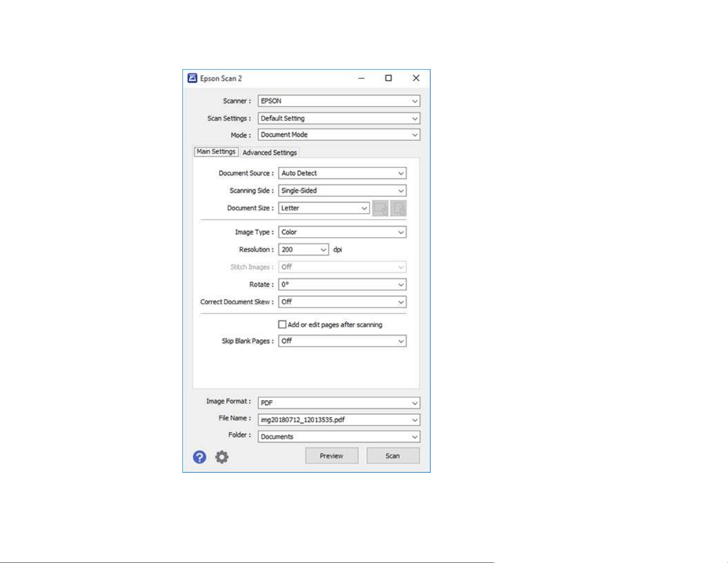
Task: Open the Help question mark icon
Action: coord(200,457)
